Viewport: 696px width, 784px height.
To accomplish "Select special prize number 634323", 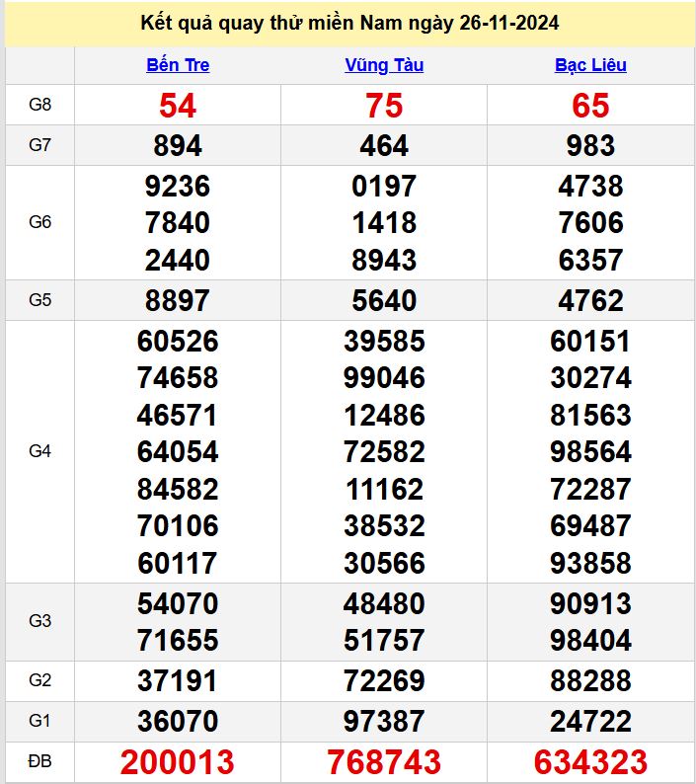I will [590, 762].
